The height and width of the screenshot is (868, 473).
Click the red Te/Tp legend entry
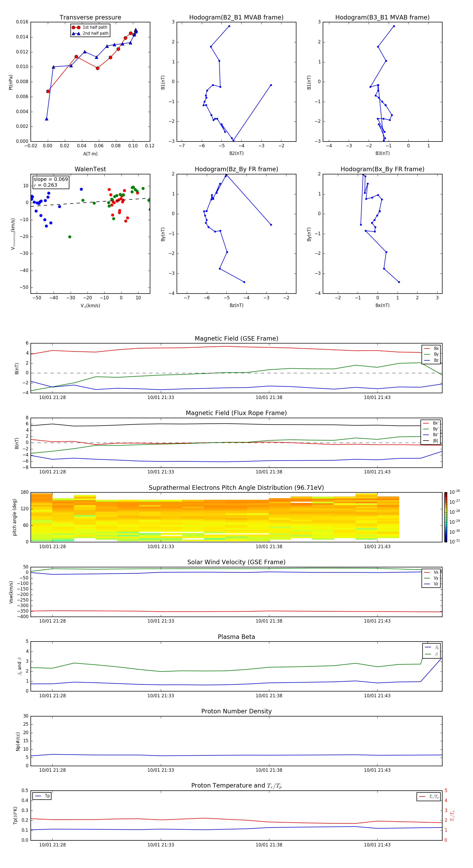429,796
